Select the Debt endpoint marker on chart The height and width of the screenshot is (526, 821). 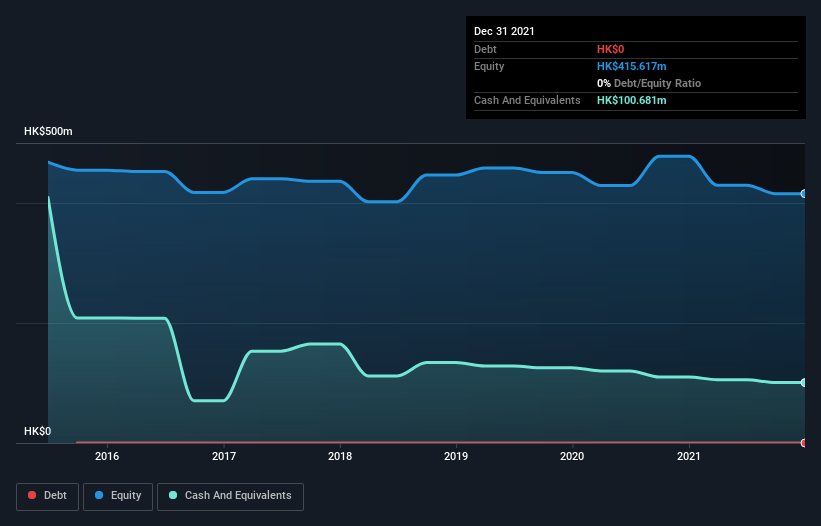pos(804,443)
